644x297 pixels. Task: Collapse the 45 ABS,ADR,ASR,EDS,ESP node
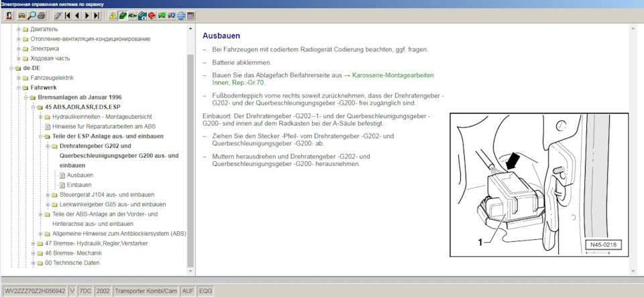(x=34, y=107)
